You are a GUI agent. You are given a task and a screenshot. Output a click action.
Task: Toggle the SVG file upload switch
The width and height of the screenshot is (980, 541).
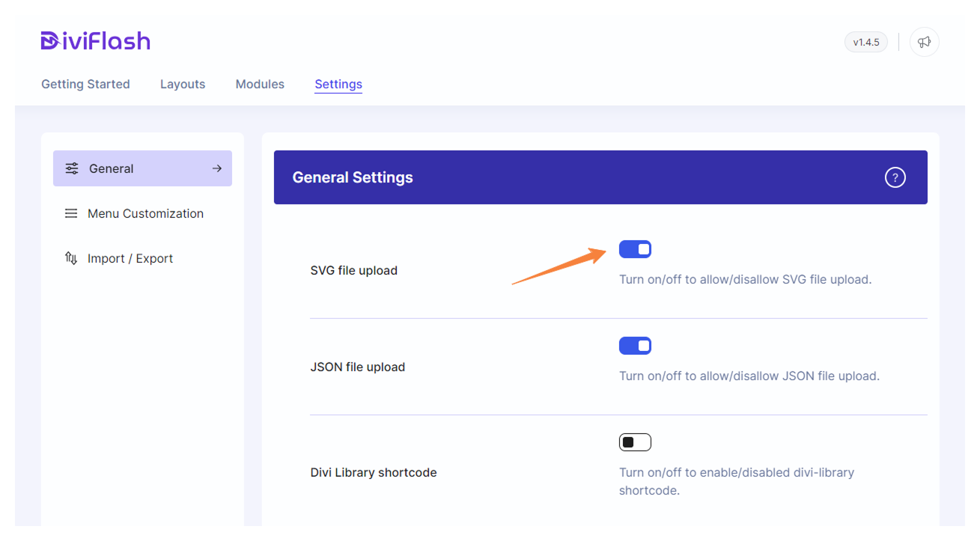635,249
